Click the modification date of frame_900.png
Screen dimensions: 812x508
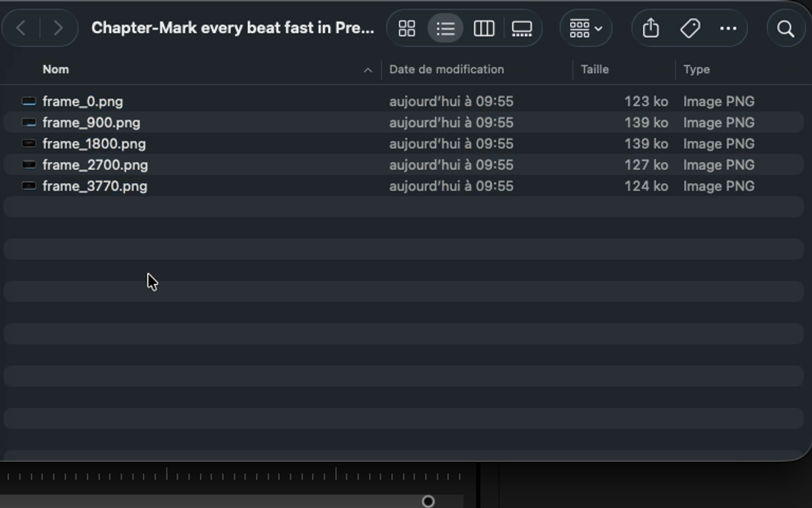(x=451, y=123)
